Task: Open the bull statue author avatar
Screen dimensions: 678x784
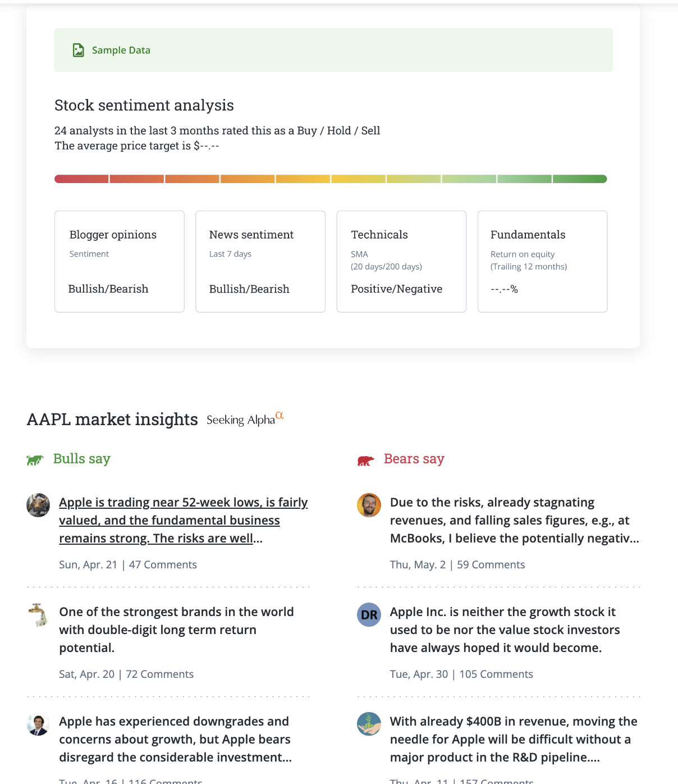Action: tap(38, 505)
